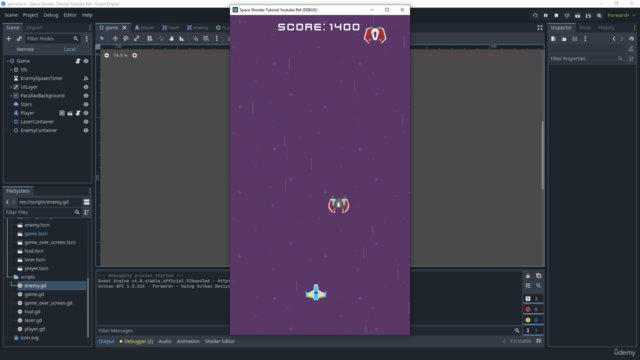Expand the Sfx node
Viewport: 640px width, 360px height.
11,70
